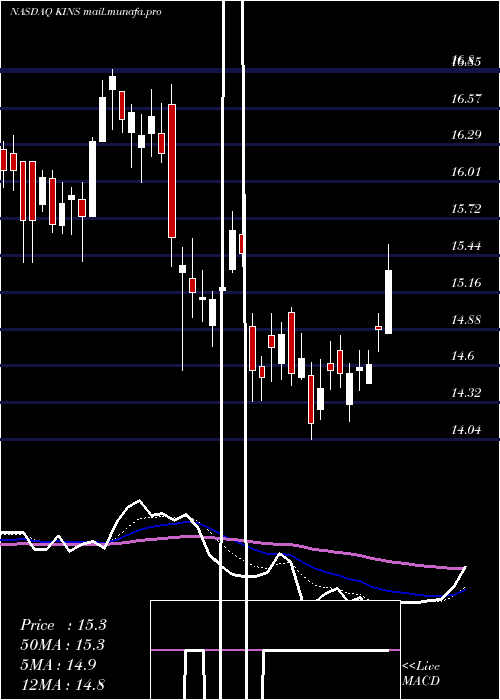500x700 pixels.
Task: Click the tall red candlestick falling from 16.57
Action: [x=172, y=171]
